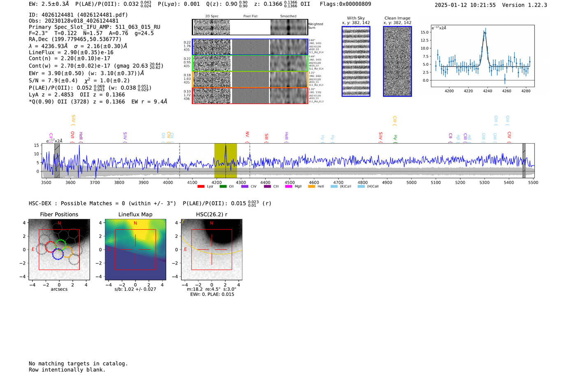Viewport: 576px width, 392px height.
Task: Open the HSC(26.2) r image
Action: [211, 250]
